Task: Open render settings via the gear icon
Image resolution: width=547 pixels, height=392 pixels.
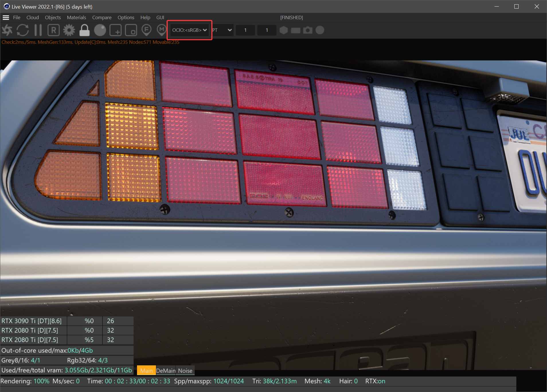Action: click(69, 30)
